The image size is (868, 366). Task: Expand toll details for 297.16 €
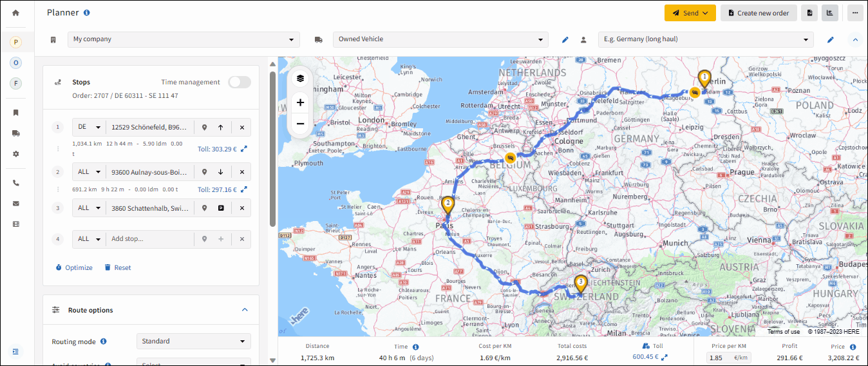click(244, 190)
